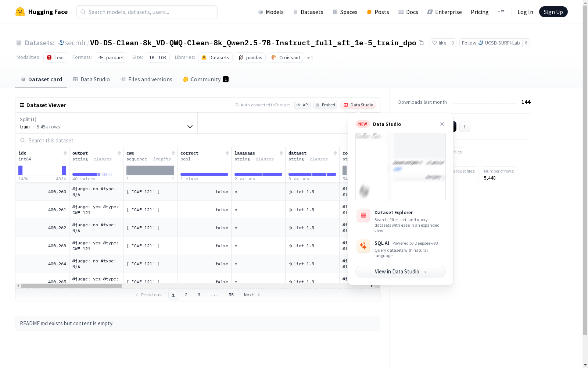Expand the train split dropdown
The width and height of the screenshot is (588, 368).
coord(107,123)
